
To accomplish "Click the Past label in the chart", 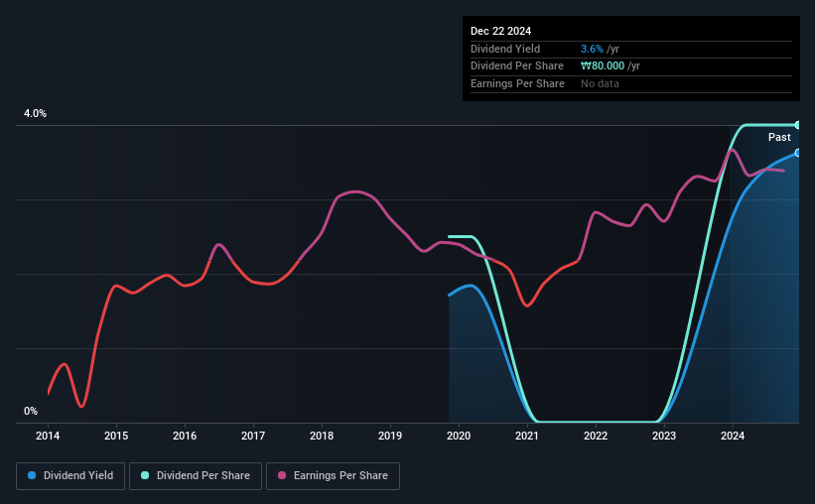I will coord(779,137).
